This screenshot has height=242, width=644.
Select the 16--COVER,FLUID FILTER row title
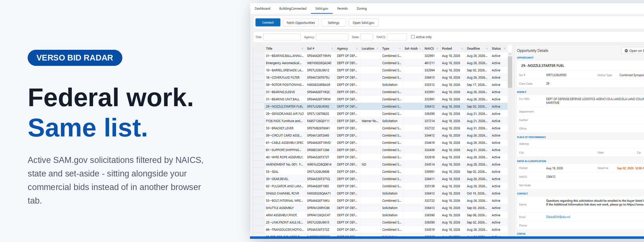pyautogui.click(x=283, y=78)
